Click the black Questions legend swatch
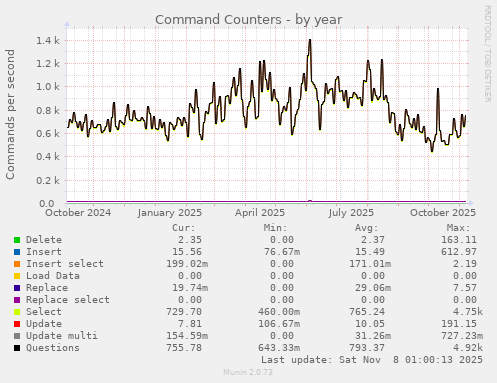Screen dimensions: 497x383 17,348
